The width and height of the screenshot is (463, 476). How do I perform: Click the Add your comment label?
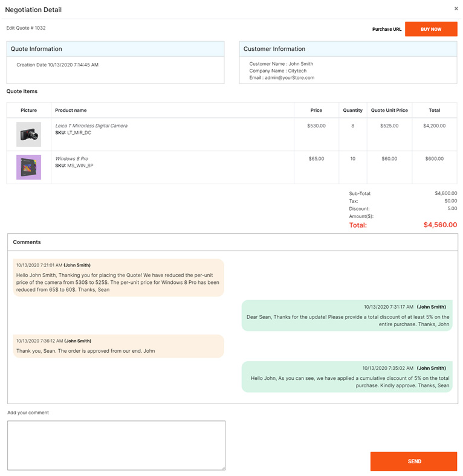pyautogui.click(x=28, y=413)
